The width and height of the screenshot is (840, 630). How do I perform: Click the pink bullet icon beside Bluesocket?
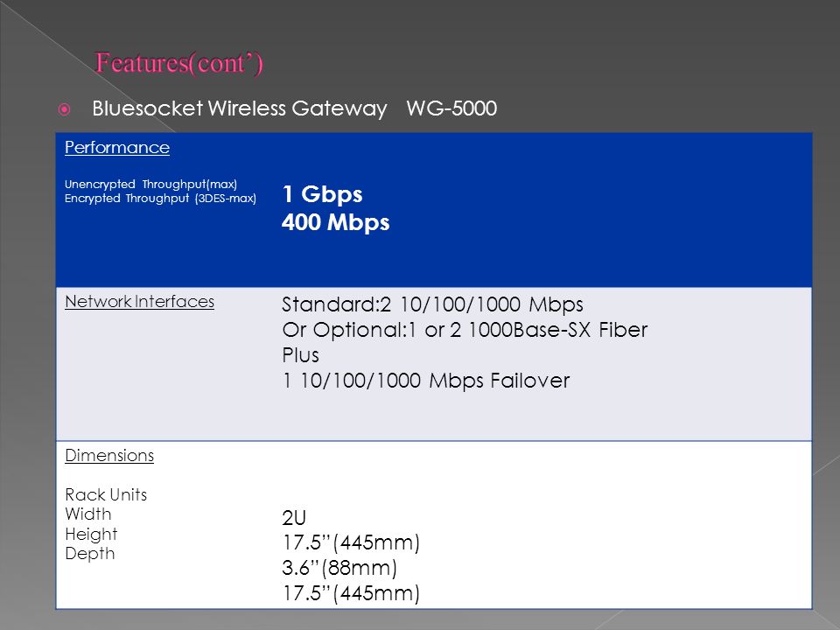[64, 110]
